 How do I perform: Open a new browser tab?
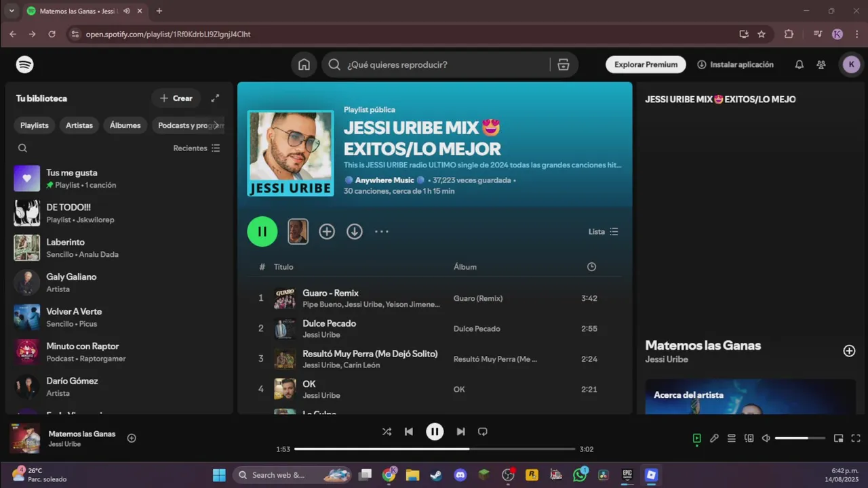pos(159,11)
